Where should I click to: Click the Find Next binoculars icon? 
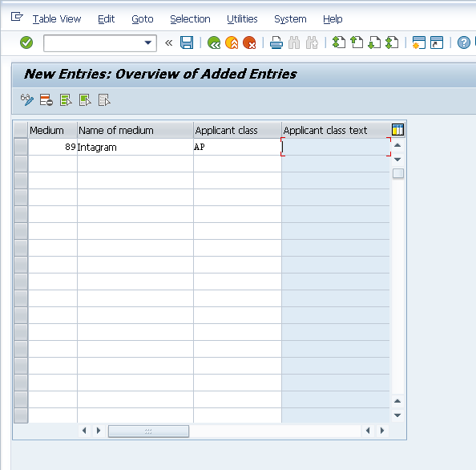(312, 43)
